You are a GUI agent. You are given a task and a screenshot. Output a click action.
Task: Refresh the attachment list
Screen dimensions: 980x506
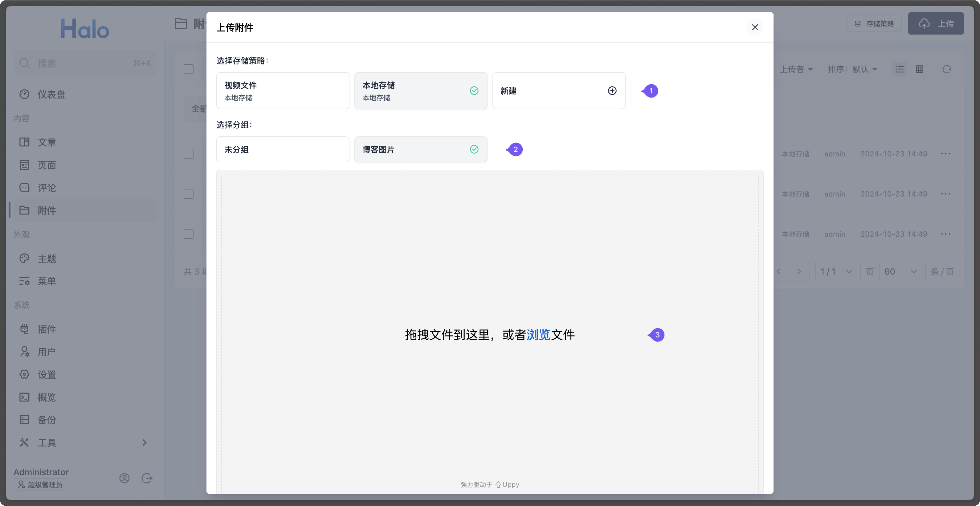(947, 69)
